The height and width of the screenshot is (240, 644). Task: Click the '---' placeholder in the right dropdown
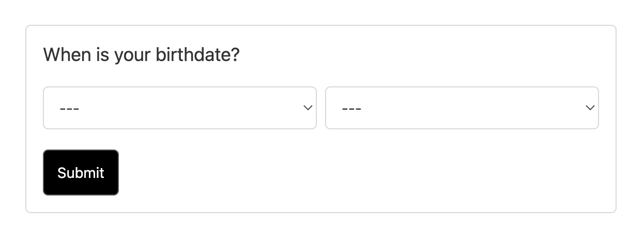tap(351, 109)
